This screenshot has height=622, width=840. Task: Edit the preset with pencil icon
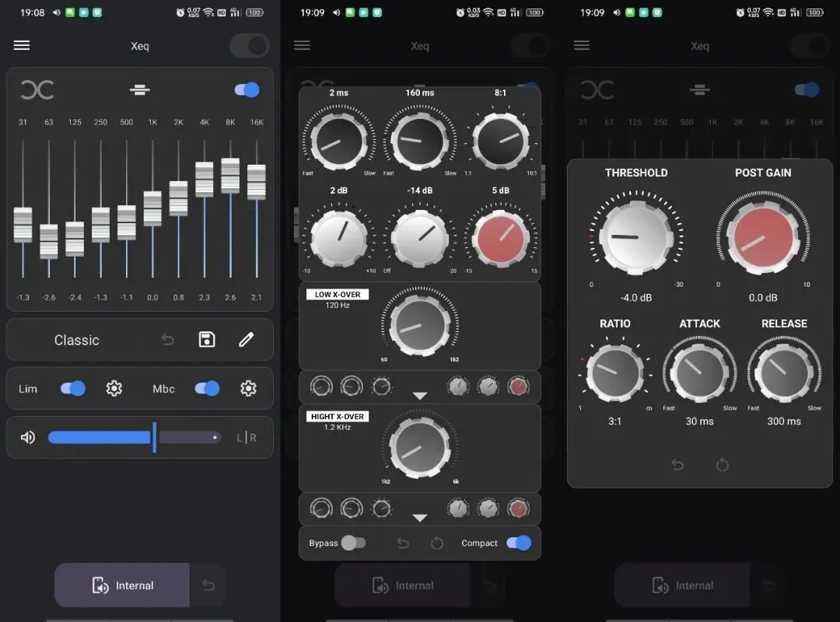pyautogui.click(x=247, y=340)
